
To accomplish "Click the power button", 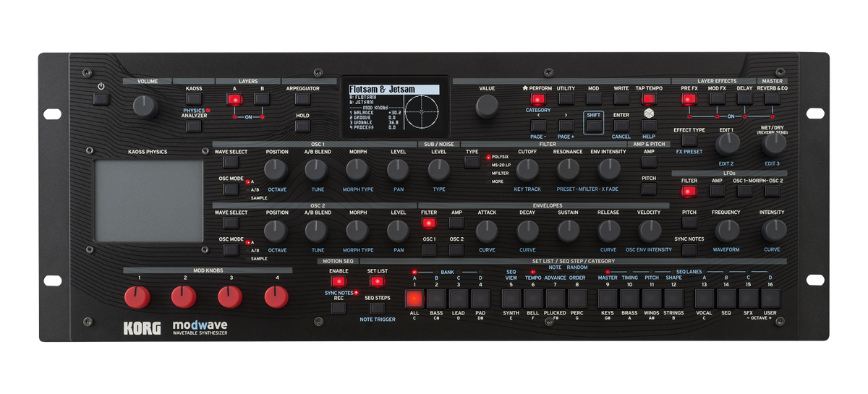I will pos(101,98).
